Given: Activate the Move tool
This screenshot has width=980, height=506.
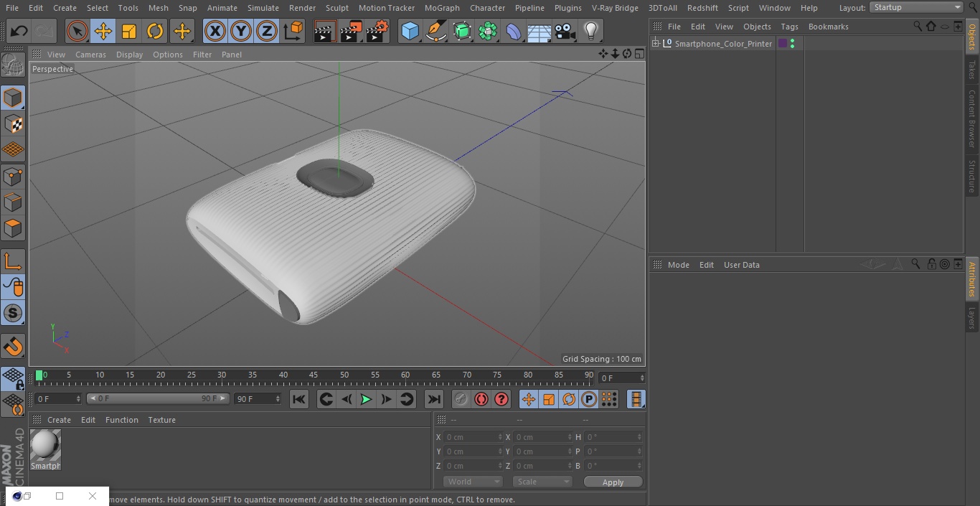Looking at the screenshot, I should coord(103,32).
